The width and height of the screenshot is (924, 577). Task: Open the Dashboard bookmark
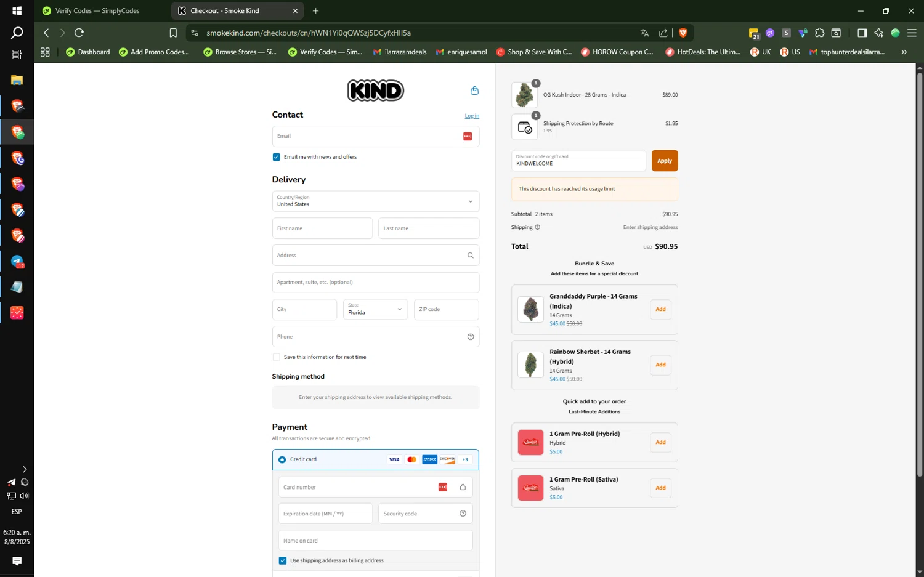(88, 52)
